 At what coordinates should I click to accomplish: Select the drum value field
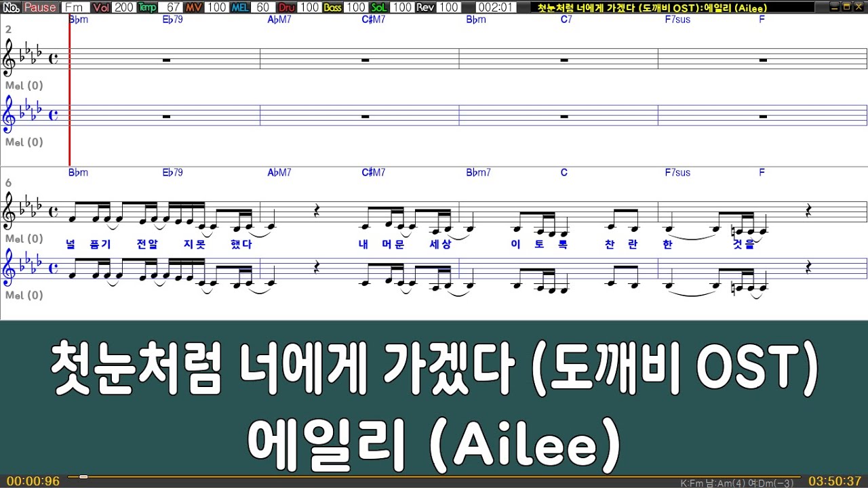309,7
